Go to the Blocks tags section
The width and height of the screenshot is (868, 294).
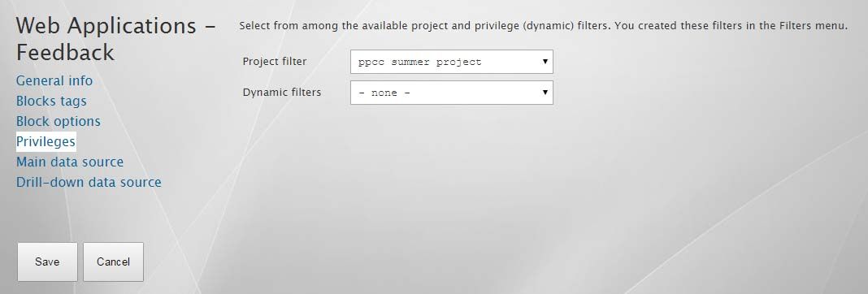[51, 102]
